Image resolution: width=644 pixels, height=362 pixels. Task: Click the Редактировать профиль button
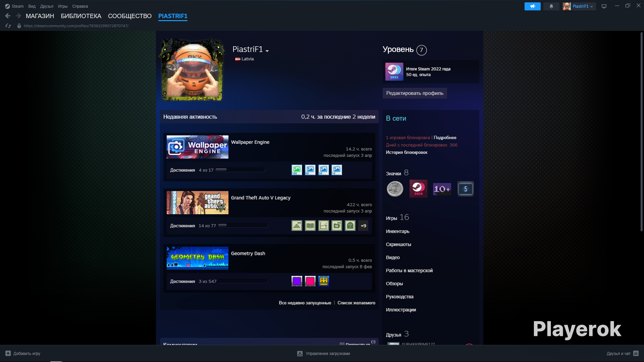[415, 93]
